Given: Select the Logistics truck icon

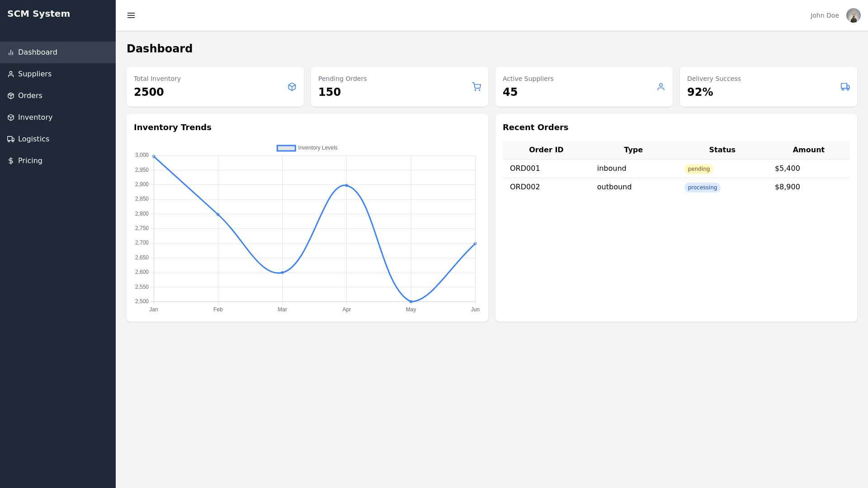Looking at the screenshot, I should (x=11, y=139).
